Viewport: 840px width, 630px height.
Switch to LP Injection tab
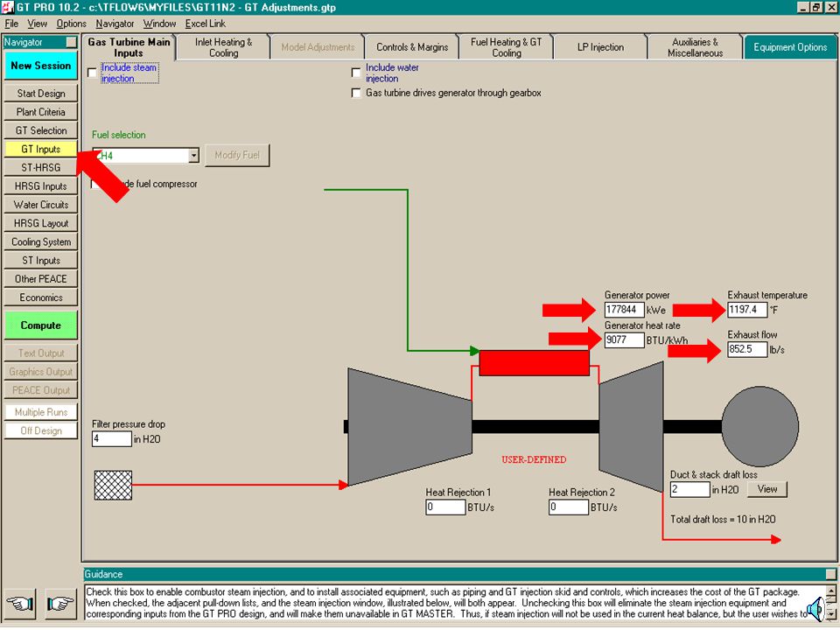600,47
